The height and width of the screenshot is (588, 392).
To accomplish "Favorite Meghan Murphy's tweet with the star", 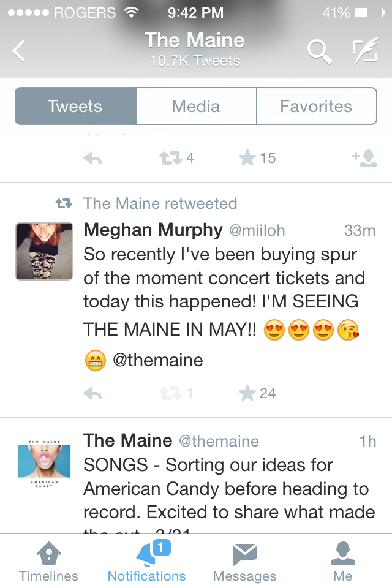I will click(247, 393).
